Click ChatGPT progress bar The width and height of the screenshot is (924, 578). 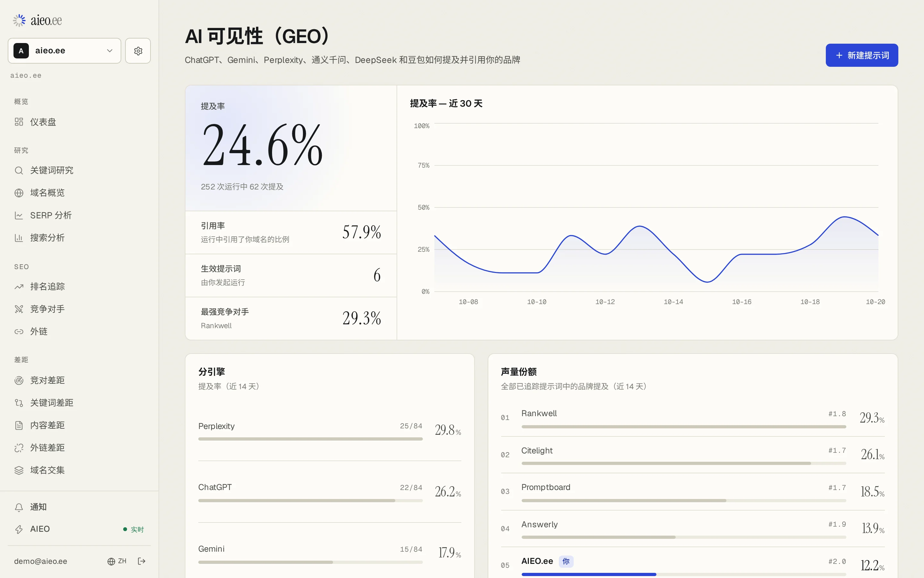pos(310,500)
